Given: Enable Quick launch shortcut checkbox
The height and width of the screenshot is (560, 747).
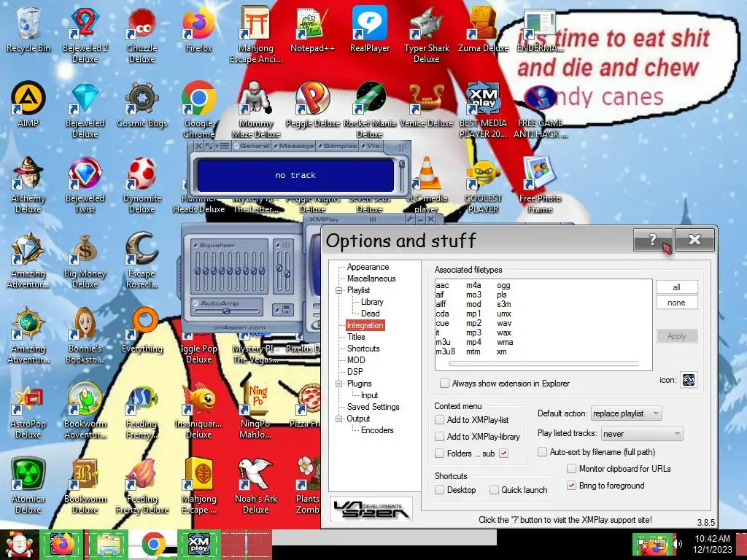Looking at the screenshot, I should pos(494,489).
